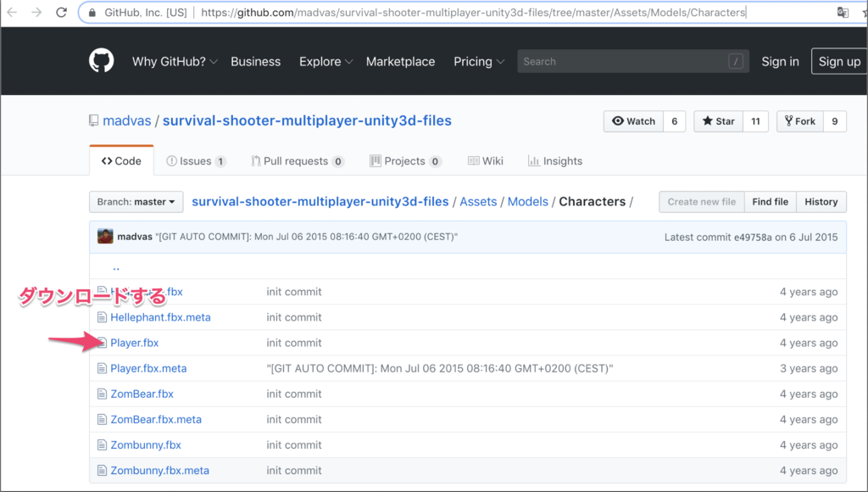Click the browser address bar URL
868x492 pixels.
(x=473, y=12)
